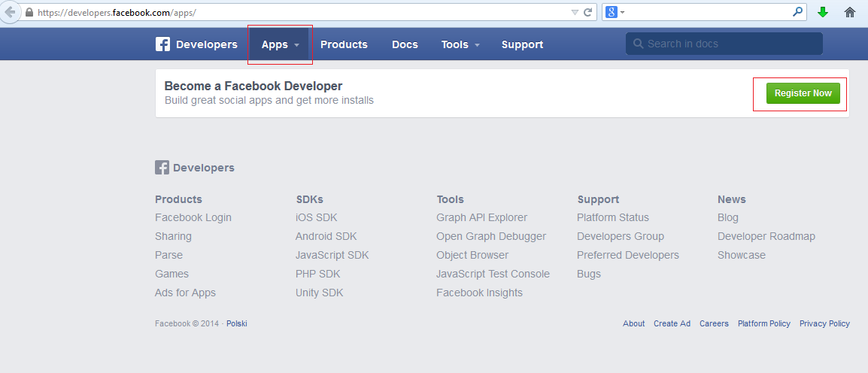
Task: Click the Developers title in navbar
Action: click(x=207, y=44)
